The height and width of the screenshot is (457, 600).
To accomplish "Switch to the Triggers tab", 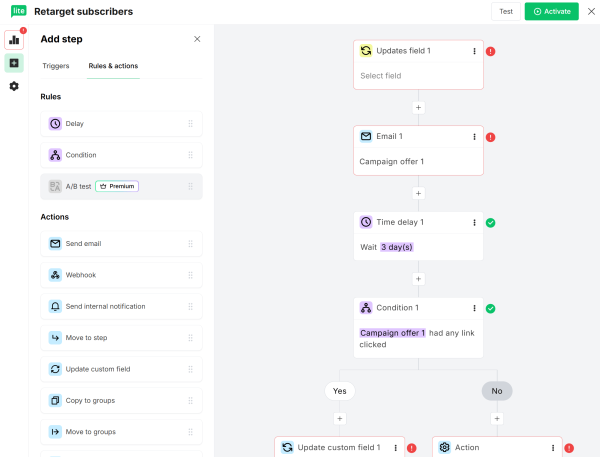I will point(56,66).
